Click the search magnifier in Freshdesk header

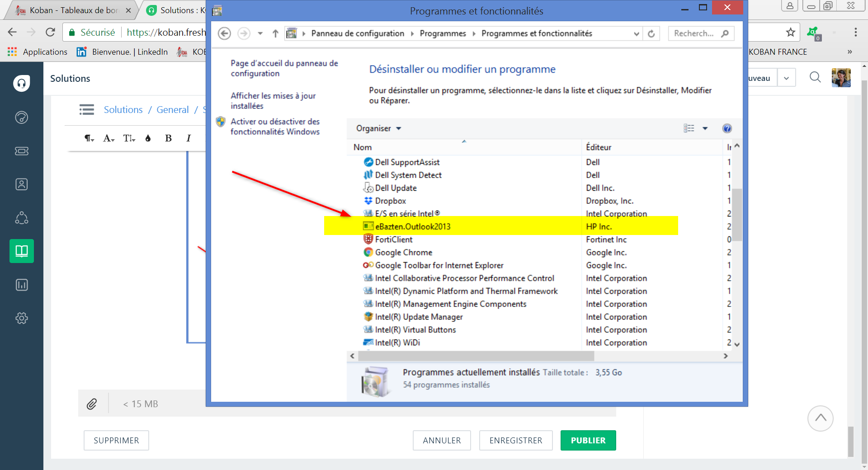[x=815, y=77]
